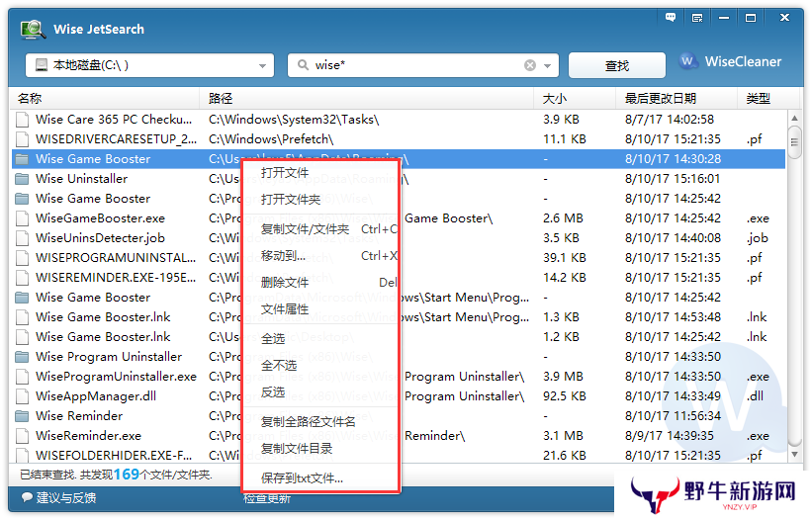
Task: Click the file icon of WiseGameBooster.exe
Action: [x=22, y=218]
